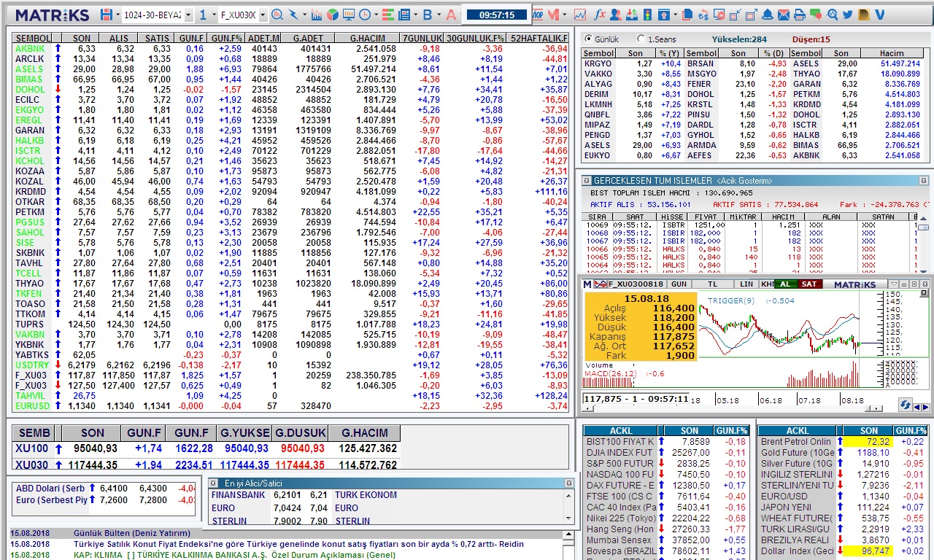Open the user profile icon
This screenshot has width=934, height=560.
pyautogui.click(x=616, y=15)
